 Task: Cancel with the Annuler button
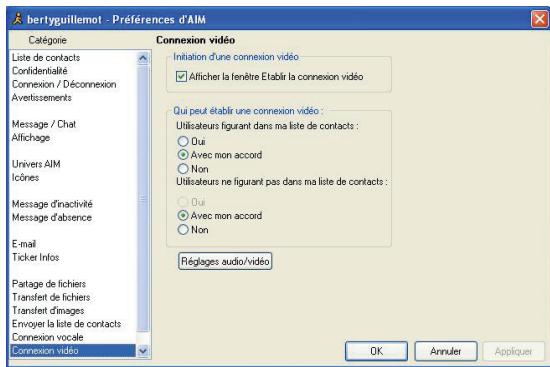(x=446, y=351)
